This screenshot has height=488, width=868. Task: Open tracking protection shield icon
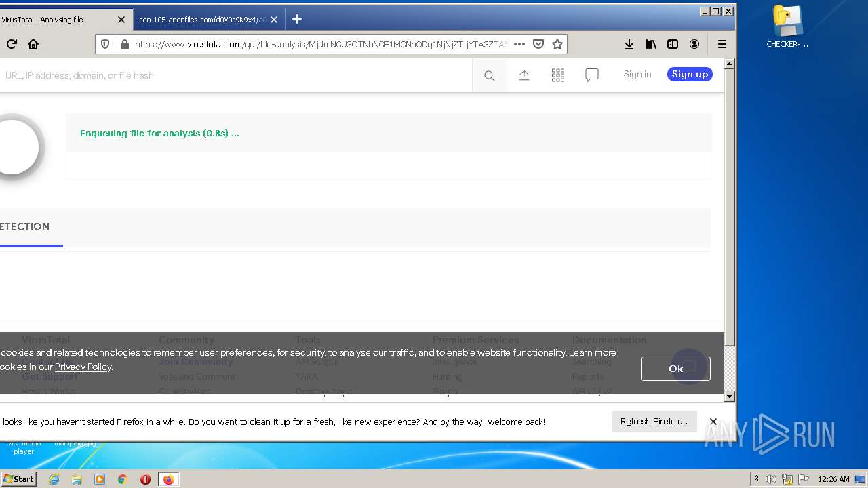pos(105,44)
